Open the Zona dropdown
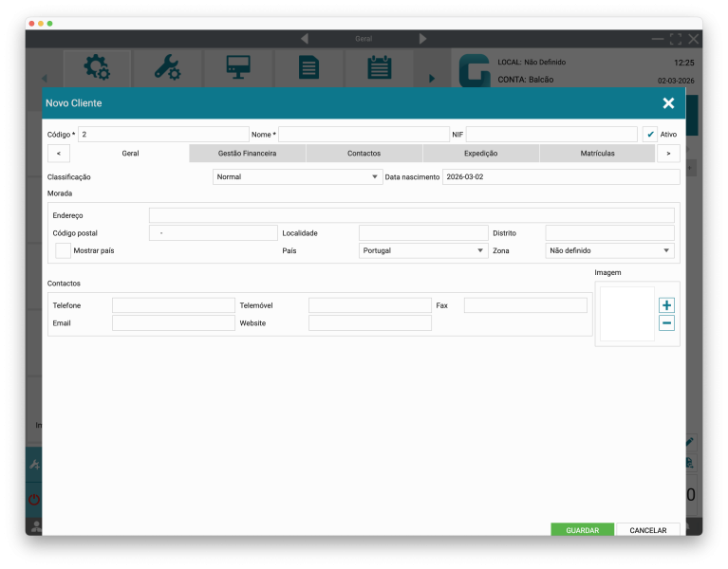The height and width of the screenshot is (569, 728). [609, 250]
